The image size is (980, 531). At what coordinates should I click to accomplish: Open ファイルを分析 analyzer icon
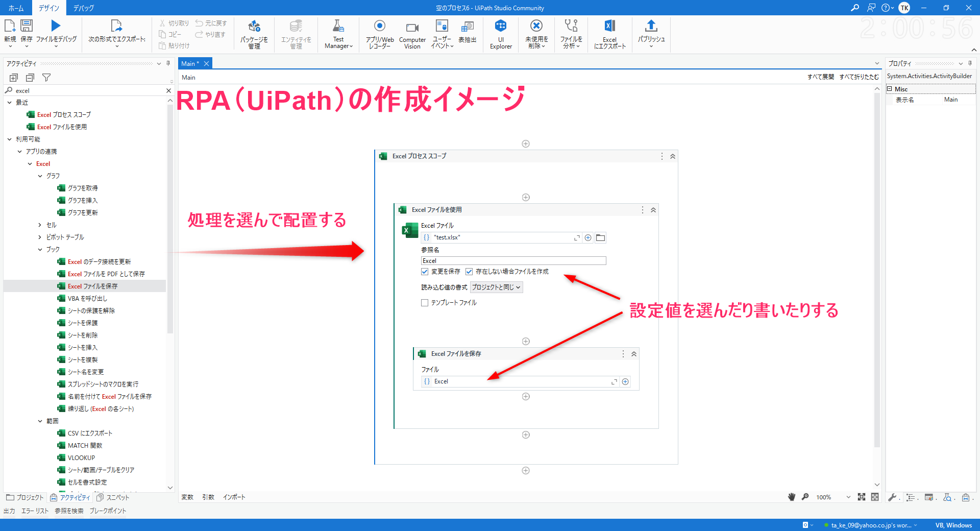[571, 26]
